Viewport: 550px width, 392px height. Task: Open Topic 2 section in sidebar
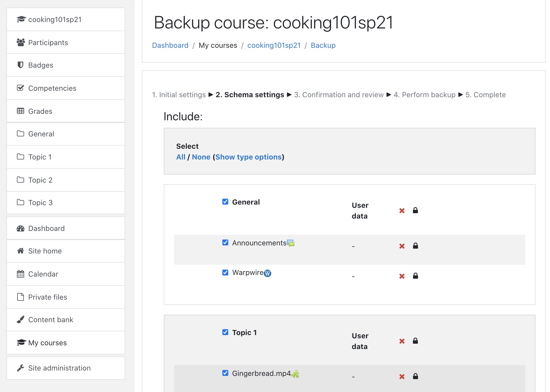[x=40, y=180]
